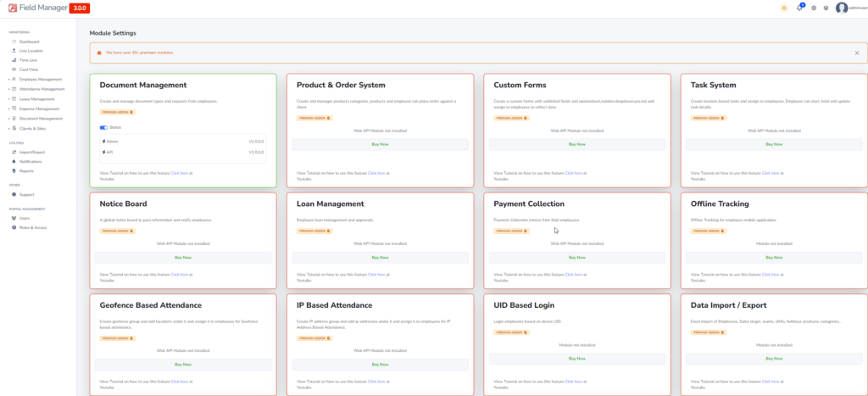Click the Dashboard icon in sidebar
Viewport: 868px width, 396px height.
tap(14, 42)
